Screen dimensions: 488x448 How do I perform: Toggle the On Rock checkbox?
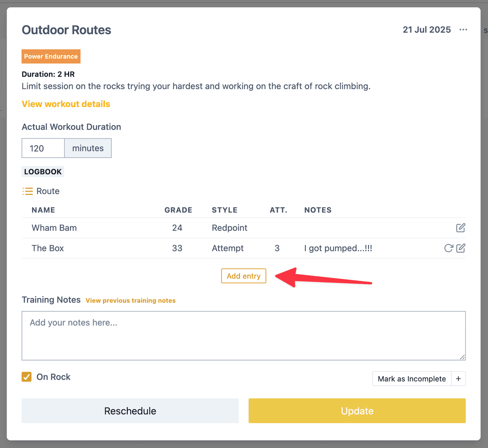[27, 377]
